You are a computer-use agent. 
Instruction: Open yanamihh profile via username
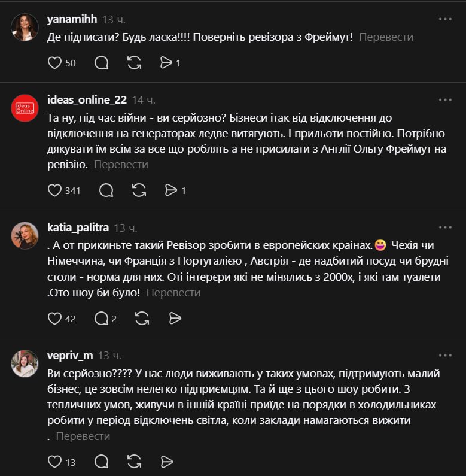pyautogui.click(x=71, y=19)
